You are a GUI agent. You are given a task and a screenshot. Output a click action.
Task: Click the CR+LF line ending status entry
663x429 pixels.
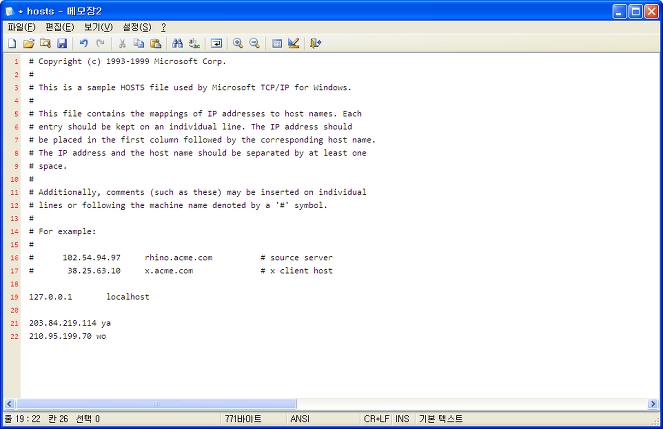pos(376,418)
